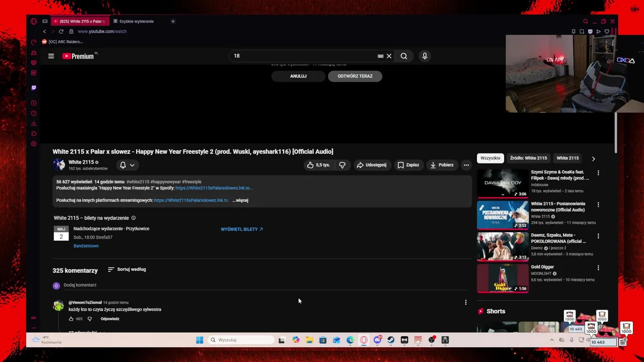Image resolution: width=644 pixels, height=362 pixels.
Task: Open menu for Postanowienia noworoczne video
Action: click(598, 205)
